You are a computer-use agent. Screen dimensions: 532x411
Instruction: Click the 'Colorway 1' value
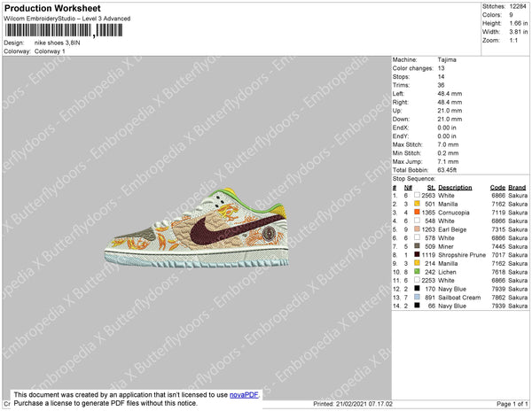pos(50,51)
